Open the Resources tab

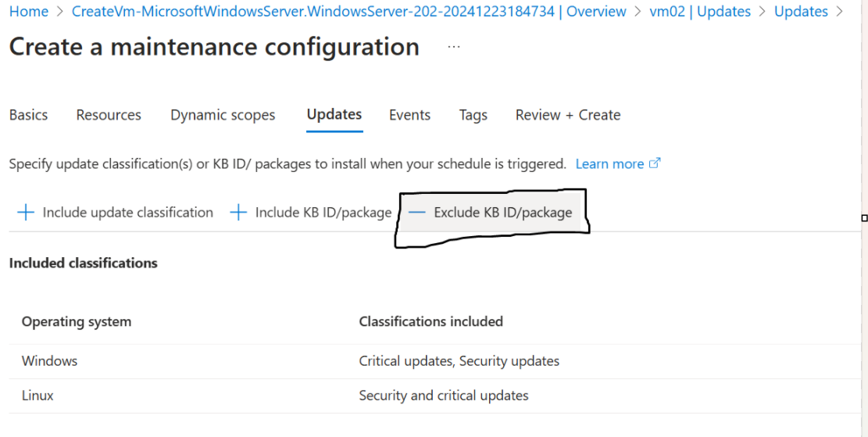click(109, 115)
